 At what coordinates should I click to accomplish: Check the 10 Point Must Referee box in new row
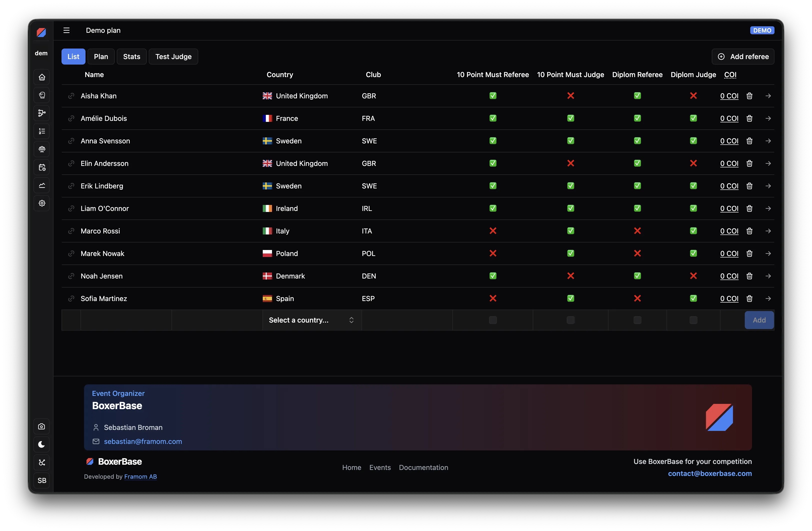pyautogui.click(x=493, y=320)
